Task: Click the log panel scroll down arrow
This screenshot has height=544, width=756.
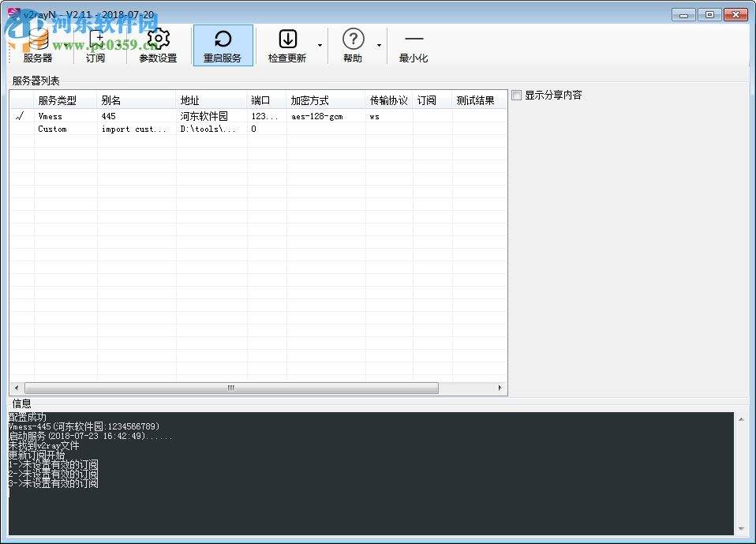Action: coord(741,529)
